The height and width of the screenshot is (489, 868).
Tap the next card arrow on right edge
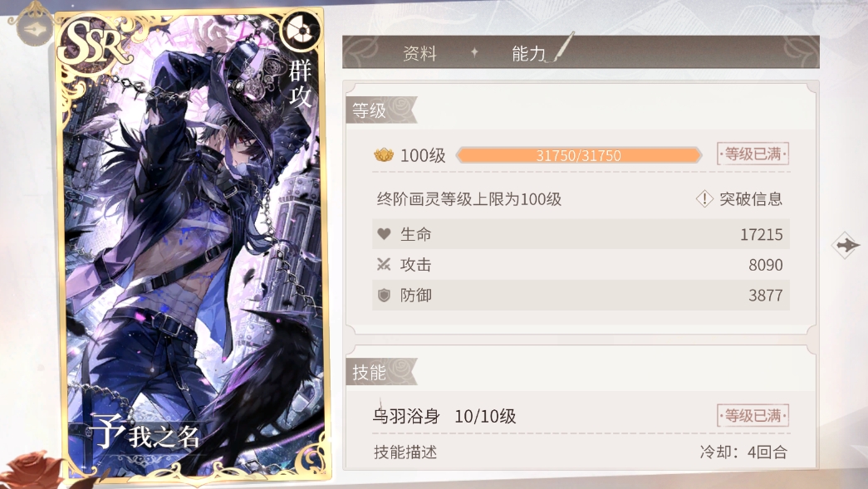pyautogui.click(x=846, y=246)
